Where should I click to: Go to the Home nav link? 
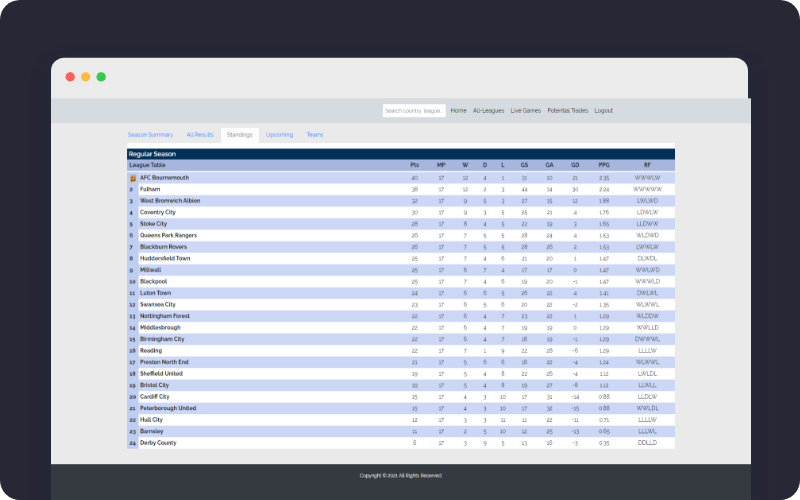pyautogui.click(x=458, y=111)
